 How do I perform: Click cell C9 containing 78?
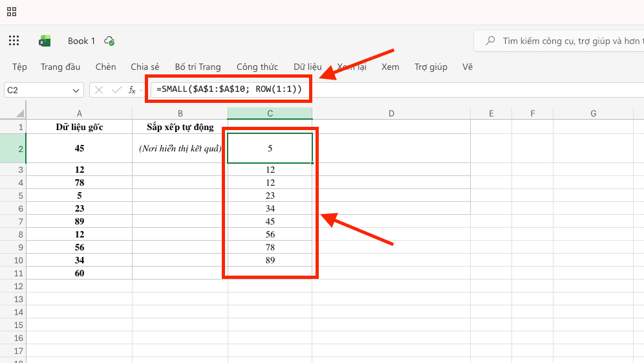click(270, 247)
